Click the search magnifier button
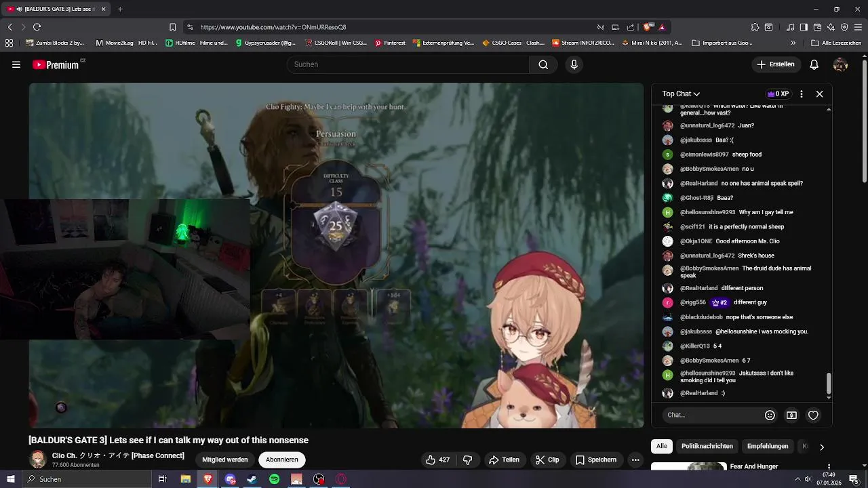 click(x=543, y=64)
